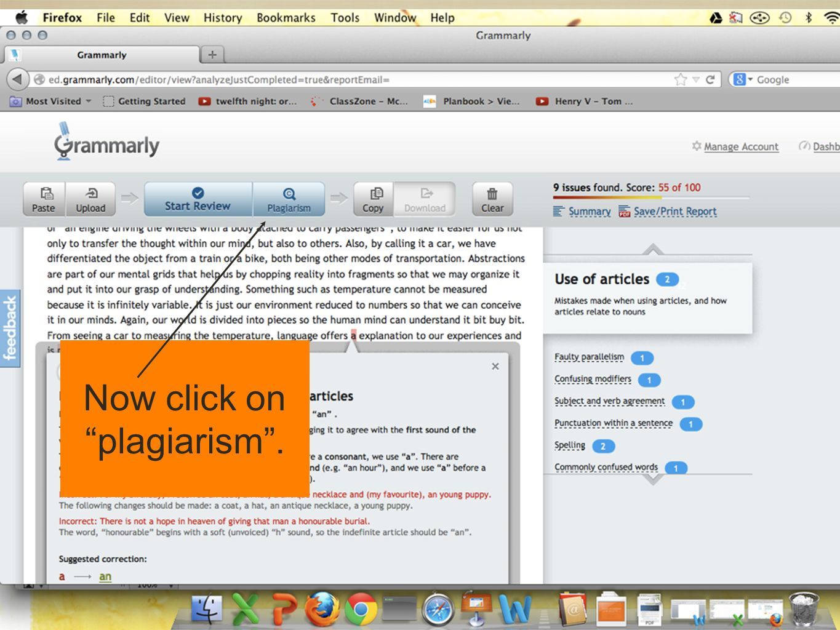Viewport: 840px width, 630px height.
Task: Open the Plagiarism check
Action: (289, 199)
